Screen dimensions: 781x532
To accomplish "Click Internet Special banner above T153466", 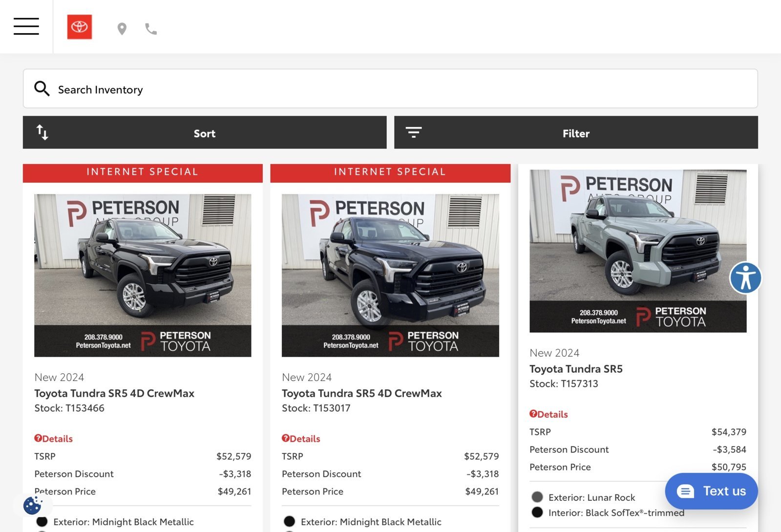I will (143, 172).
